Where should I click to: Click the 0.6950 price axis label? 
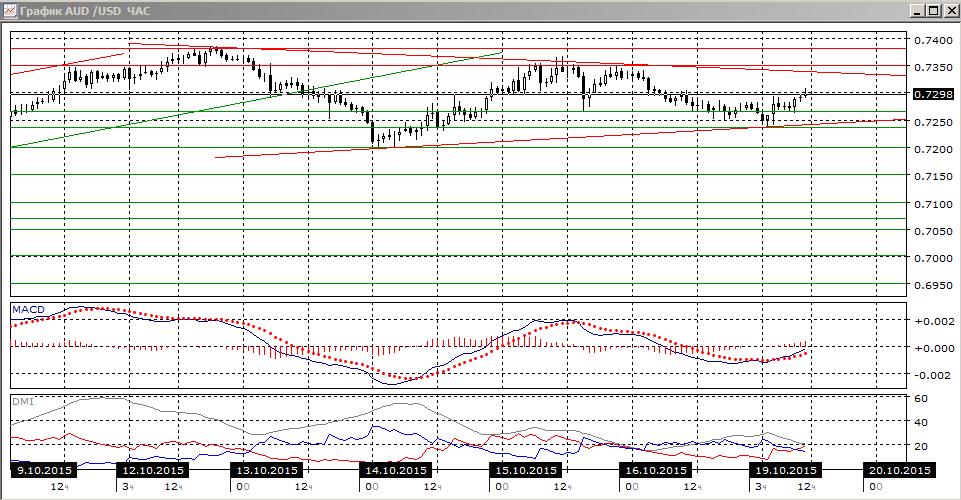[933, 286]
